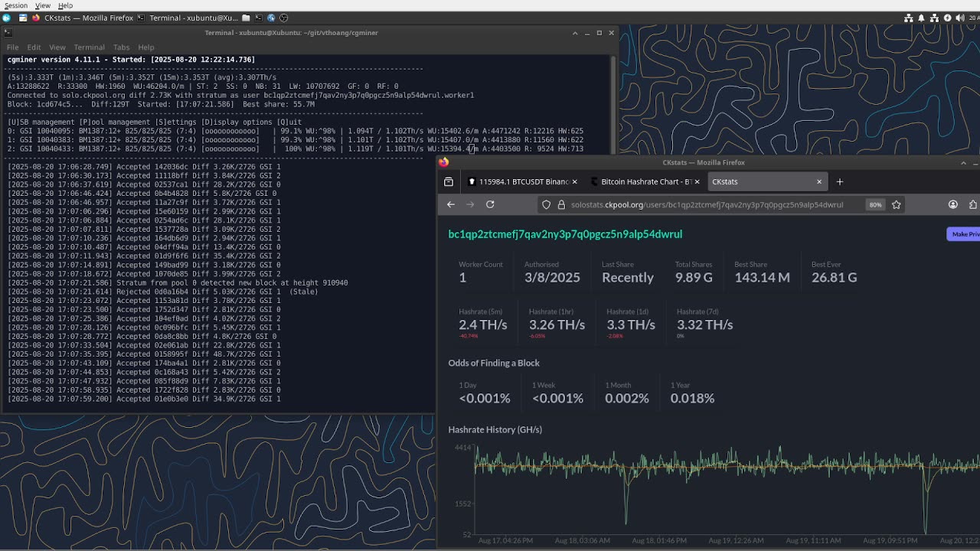This screenshot has height=551, width=980.
Task: Open tracking protection shield icon
Action: pyautogui.click(x=546, y=204)
